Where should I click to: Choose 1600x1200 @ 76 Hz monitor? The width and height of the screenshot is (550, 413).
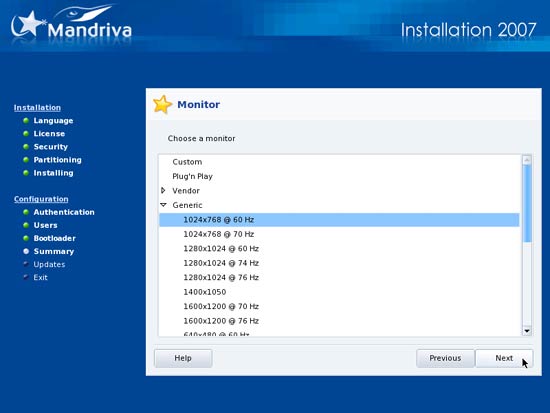tap(339, 321)
